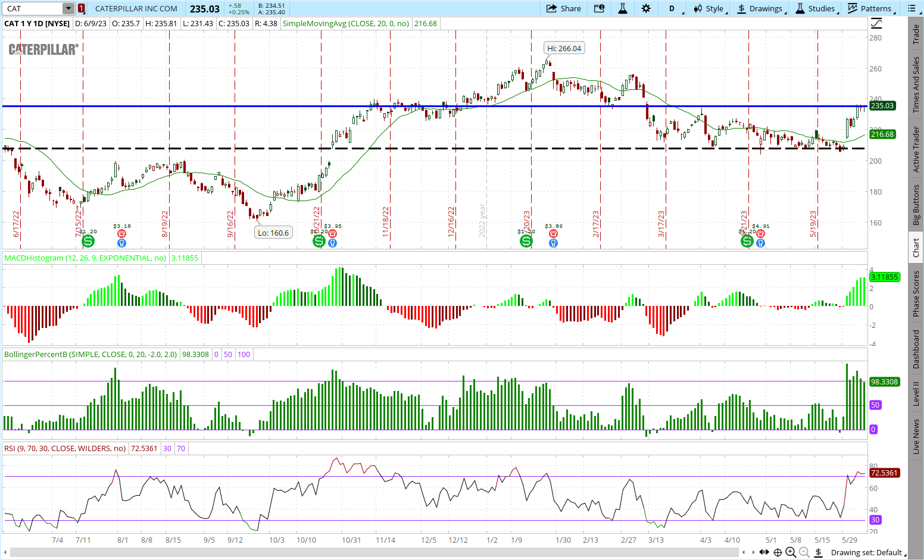Open the D timeframe selector
Screen dimensions: 924x560
point(672,8)
